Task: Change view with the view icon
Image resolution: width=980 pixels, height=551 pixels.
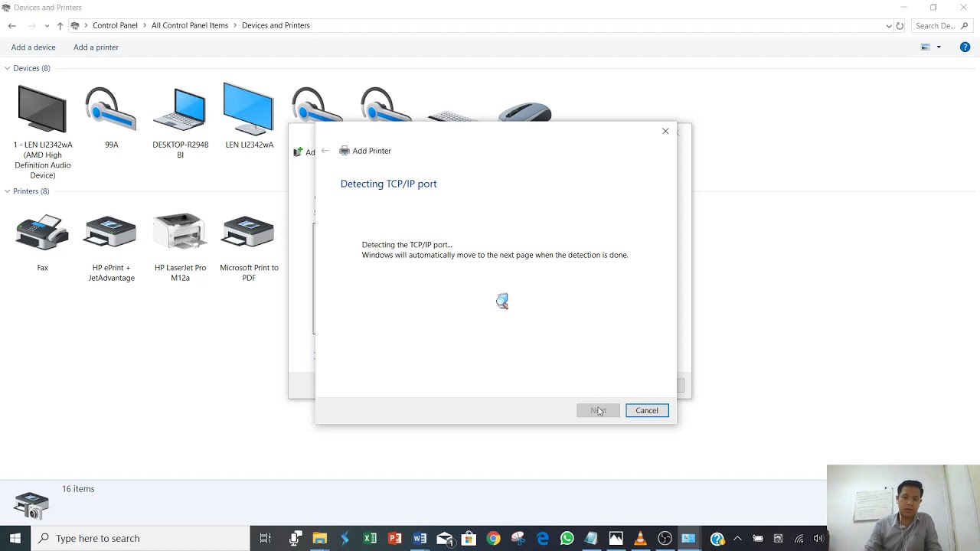Action: (925, 47)
